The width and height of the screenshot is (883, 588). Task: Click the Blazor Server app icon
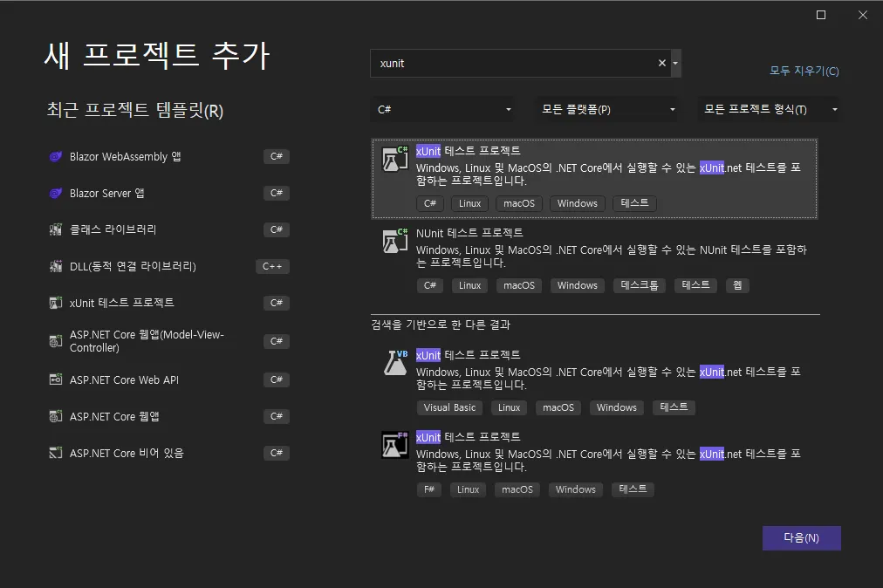55,193
